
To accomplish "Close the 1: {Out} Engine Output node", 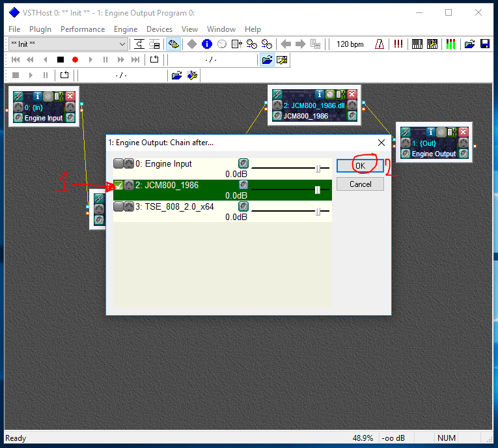I will pos(463,132).
